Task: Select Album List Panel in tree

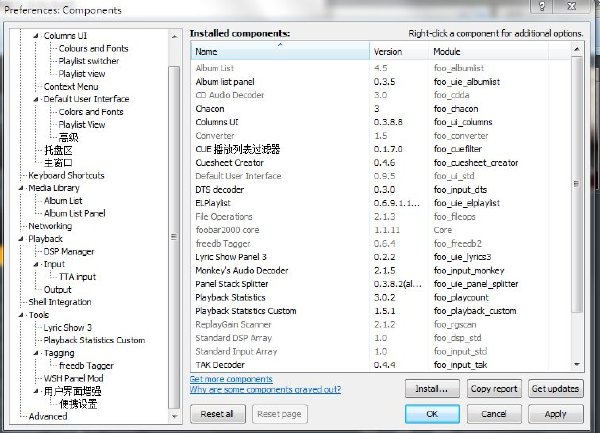Action: (x=75, y=213)
